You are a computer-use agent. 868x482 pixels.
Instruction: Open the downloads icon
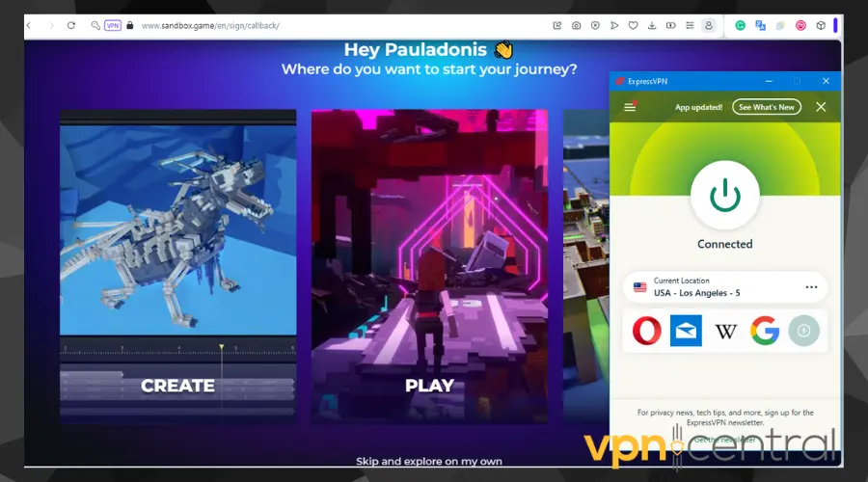(652, 25)
